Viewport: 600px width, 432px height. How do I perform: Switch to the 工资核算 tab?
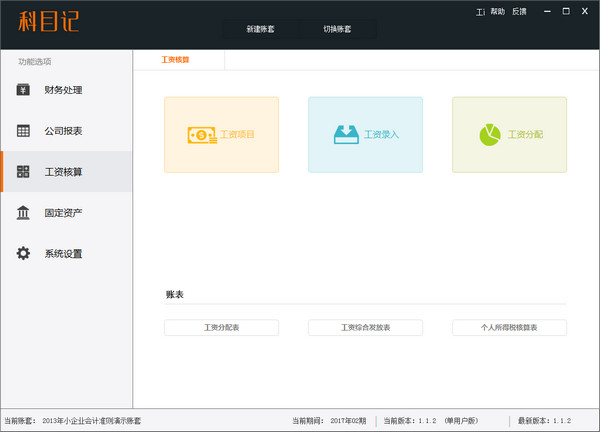[x=176, y=60]
